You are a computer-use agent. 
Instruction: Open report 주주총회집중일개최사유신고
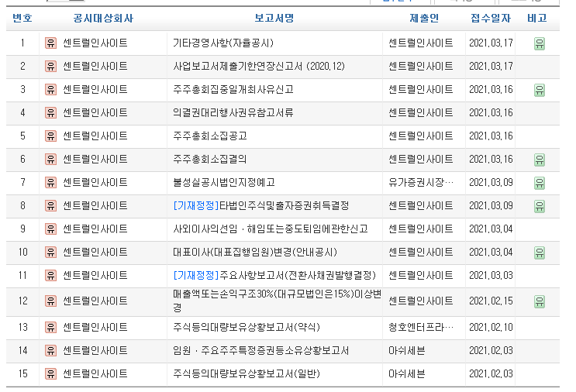click(x=233, y=90)
